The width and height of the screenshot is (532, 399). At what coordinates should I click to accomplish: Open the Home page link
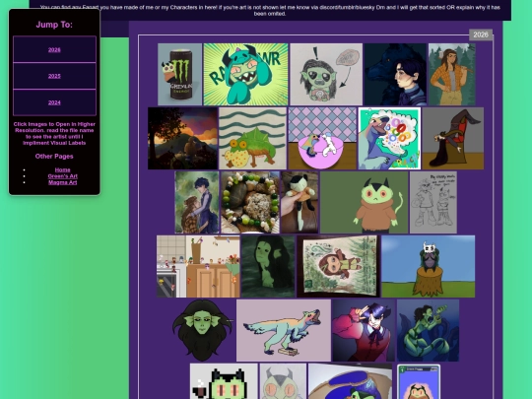pos(62,169)
